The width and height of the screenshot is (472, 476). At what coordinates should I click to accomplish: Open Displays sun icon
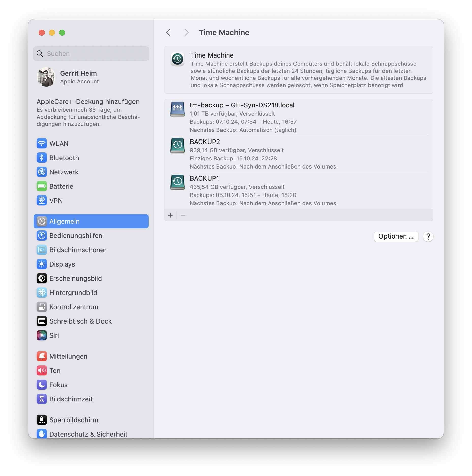click(41, 264)
